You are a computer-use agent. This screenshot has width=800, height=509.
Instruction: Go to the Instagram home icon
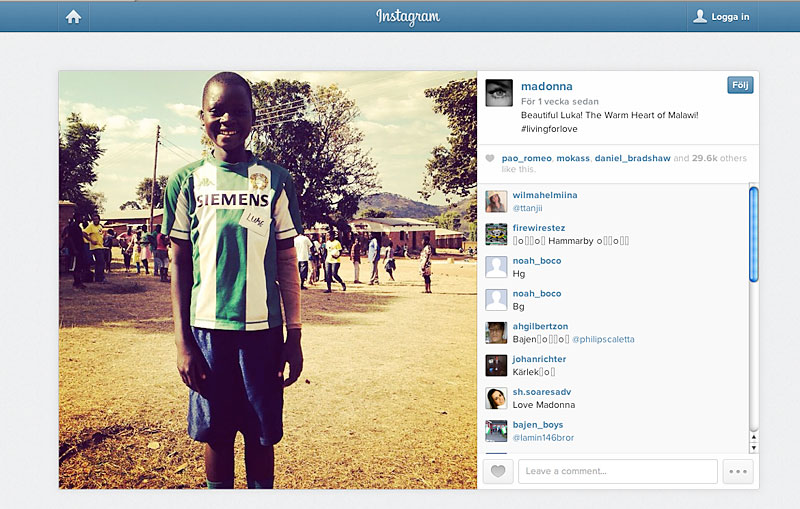click(73, 17)
